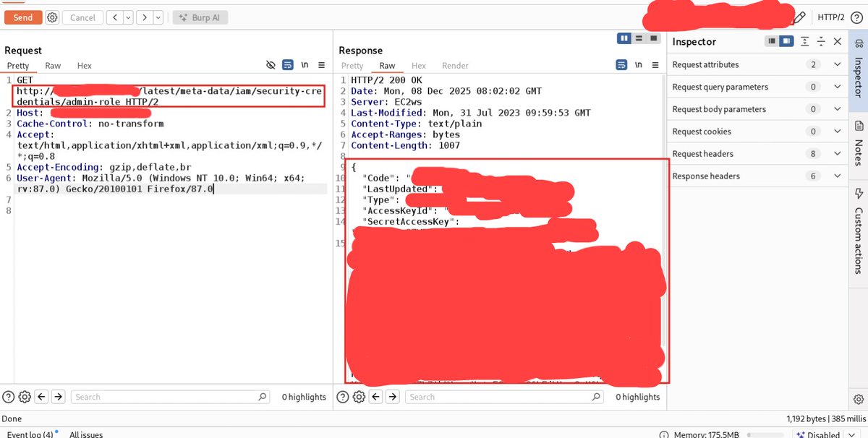This screenshot has width=868, height=438.
Task: Open the request editor hamburger menu
Action: coord(321,64)
